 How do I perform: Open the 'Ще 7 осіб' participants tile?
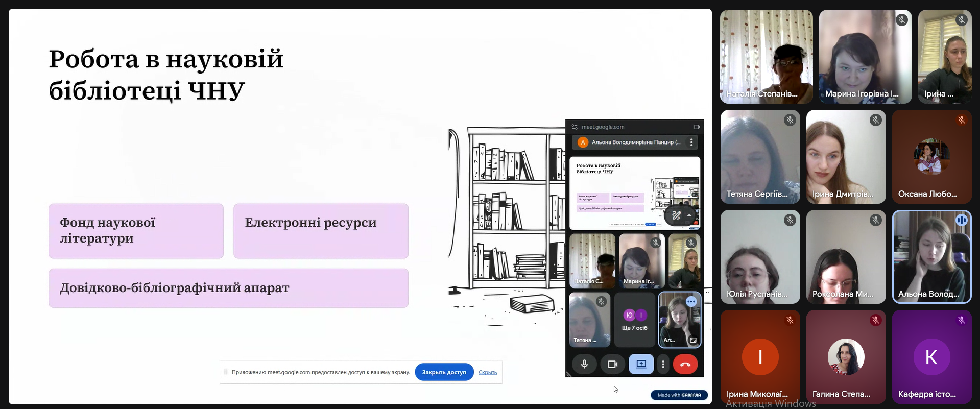coord(635,320)
